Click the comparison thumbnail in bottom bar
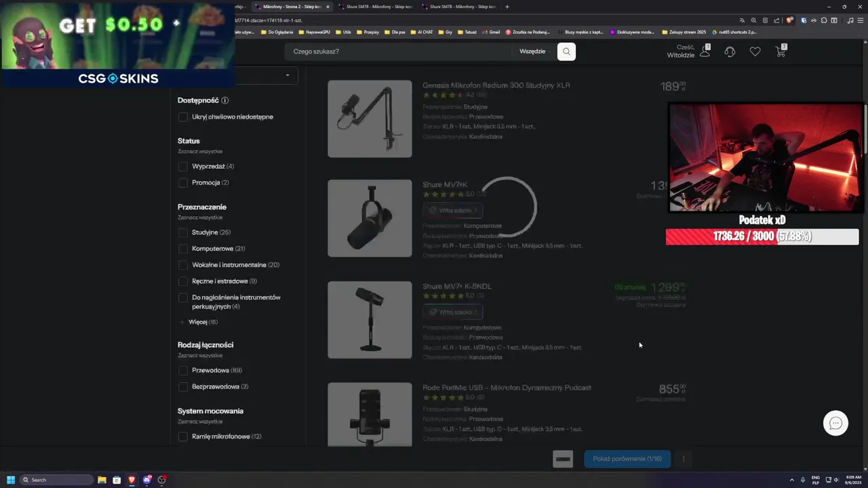Image resolution: width=868 pixels, height=488 pixels. (x=563, y=459)
